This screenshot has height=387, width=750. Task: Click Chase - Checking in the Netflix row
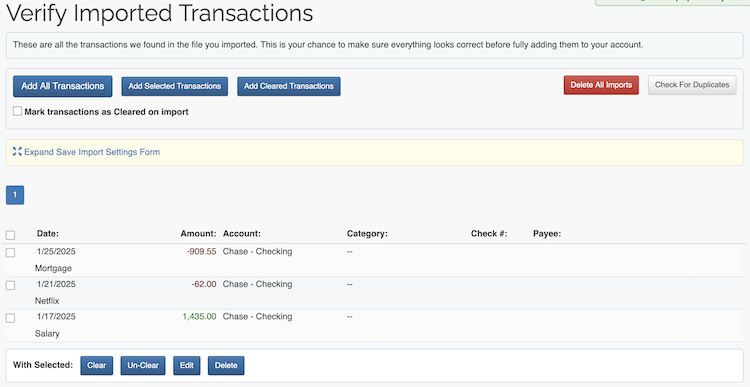coord(257,284)
